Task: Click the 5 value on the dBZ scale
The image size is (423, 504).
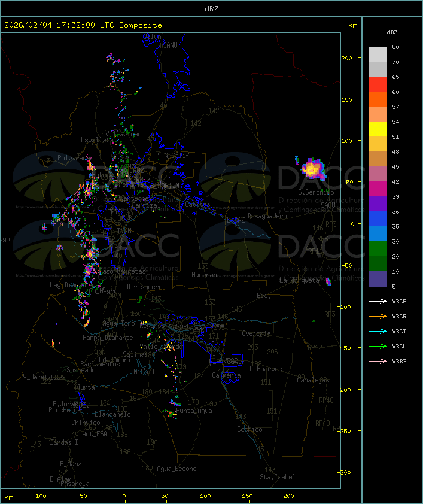Action: (394, 286)
